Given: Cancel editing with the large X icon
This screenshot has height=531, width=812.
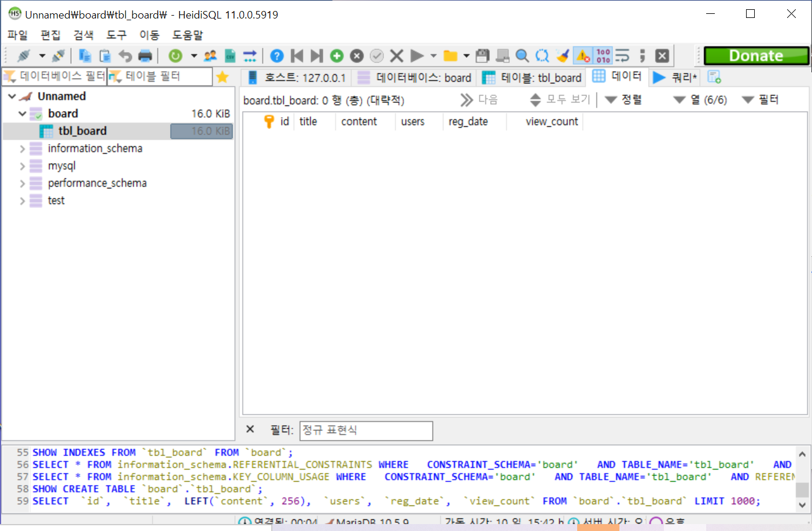Looking at the screenshot, I should click(x=397, y=56).
